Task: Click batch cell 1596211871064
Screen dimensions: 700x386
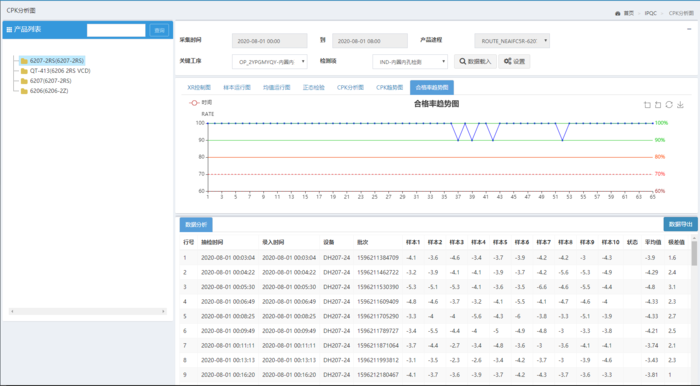Action: pos(378,345)
